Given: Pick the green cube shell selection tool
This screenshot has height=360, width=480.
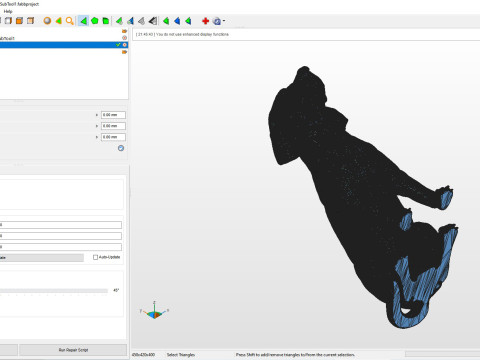Looking at the screenshot, I should click(x=106, y=21).
